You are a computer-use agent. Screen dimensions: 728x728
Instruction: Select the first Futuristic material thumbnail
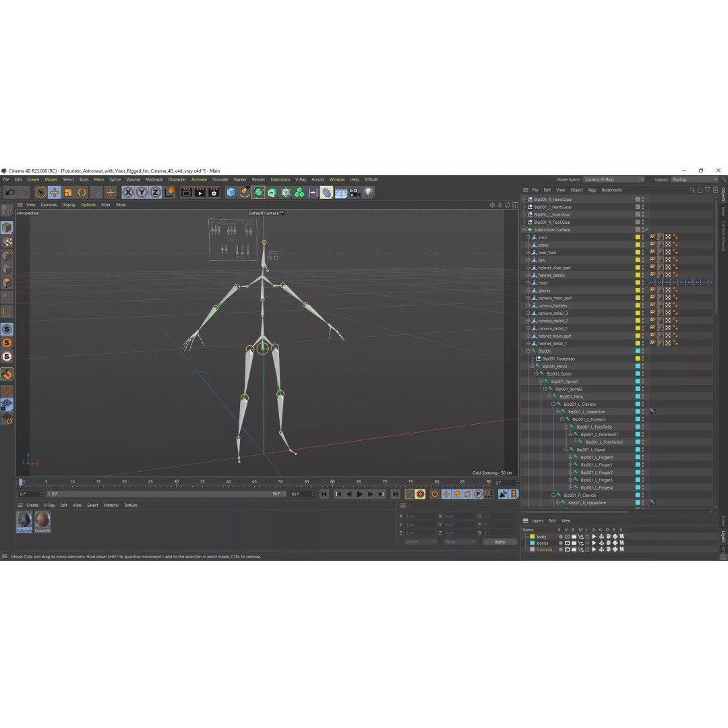(24, 522)
